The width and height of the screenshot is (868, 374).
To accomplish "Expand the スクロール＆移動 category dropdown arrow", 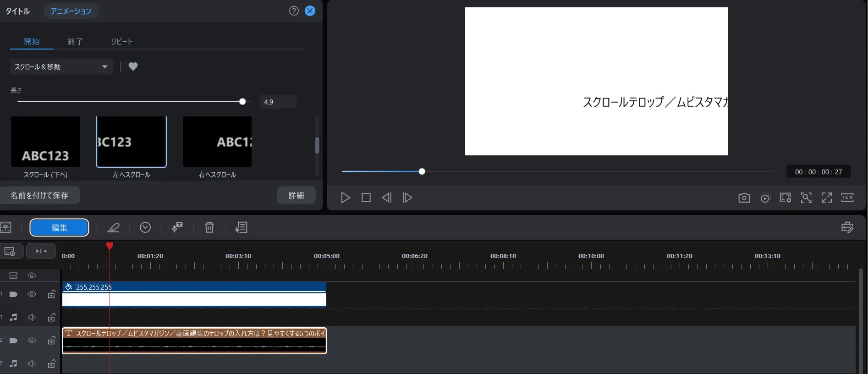I will click(x=105, y=67).
